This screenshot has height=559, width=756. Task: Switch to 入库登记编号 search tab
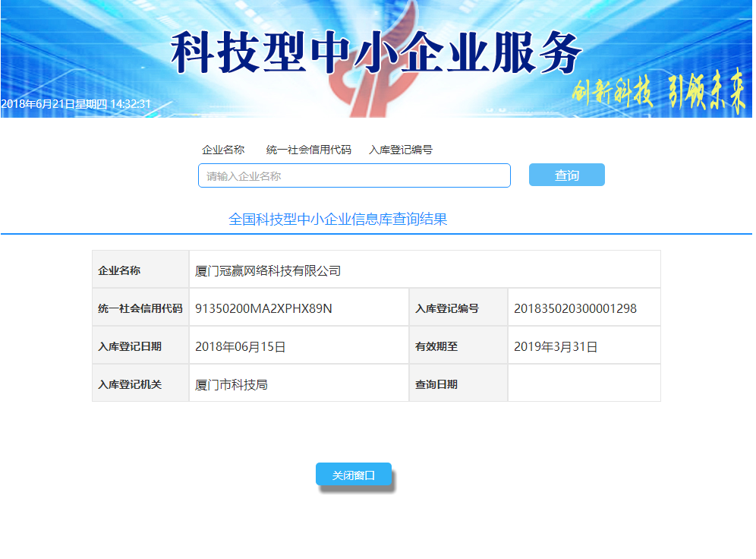401,150
